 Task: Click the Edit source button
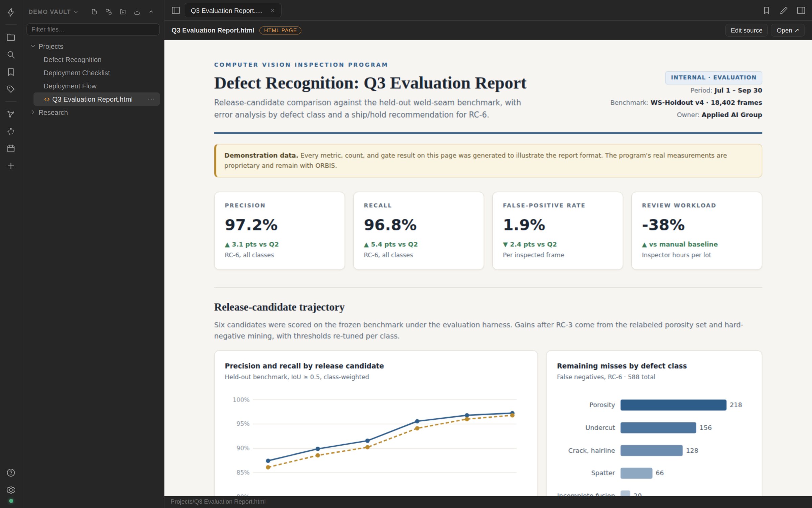746,30
